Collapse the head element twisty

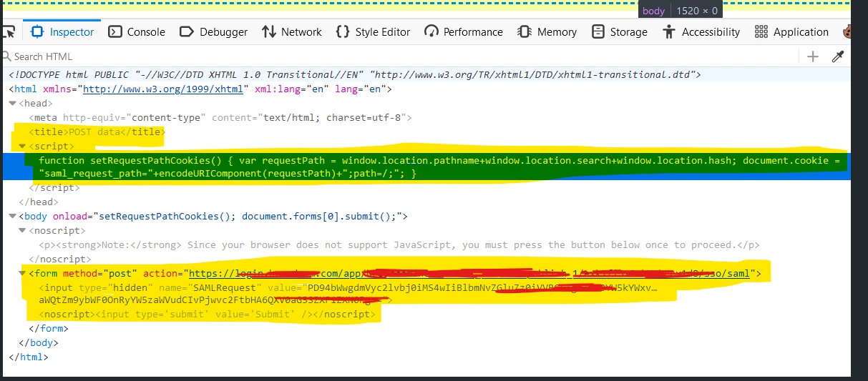[12, 104]
